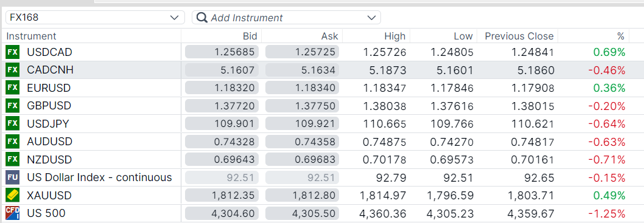Click USDJPY ask price 109.921
Image resolution: width=644 pixels, height=223 pixels.
[303, 124]
